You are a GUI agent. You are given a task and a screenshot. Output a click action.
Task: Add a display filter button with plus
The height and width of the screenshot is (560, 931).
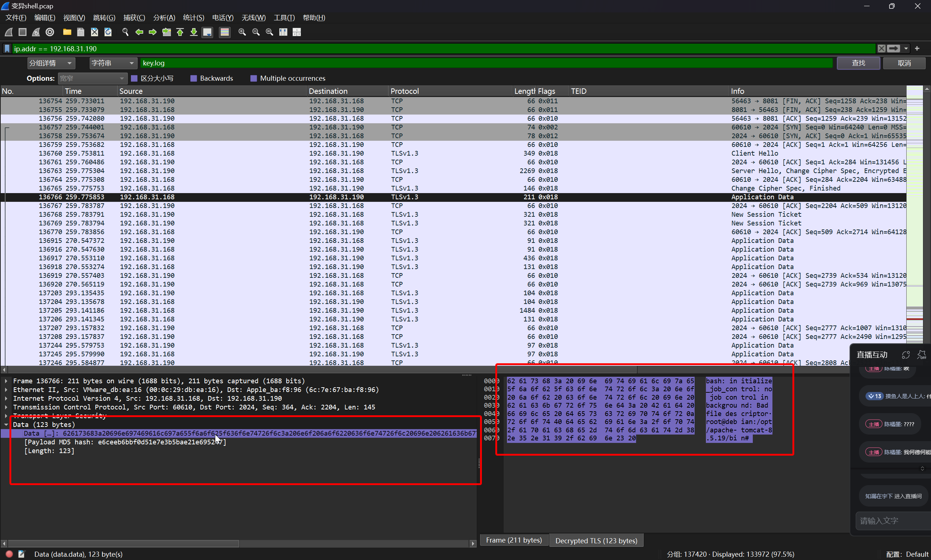pyautogui.click(x=917, y=48)
